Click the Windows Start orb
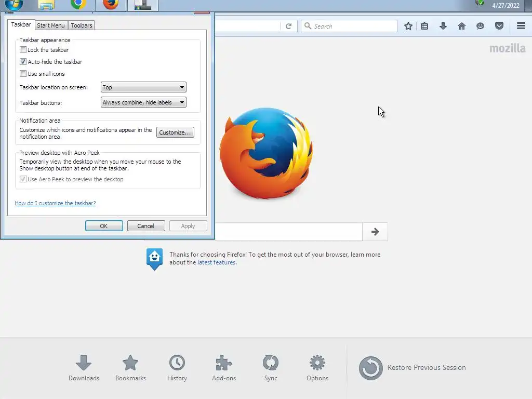This screenshot has height=399, width=532. click(14, 4)
